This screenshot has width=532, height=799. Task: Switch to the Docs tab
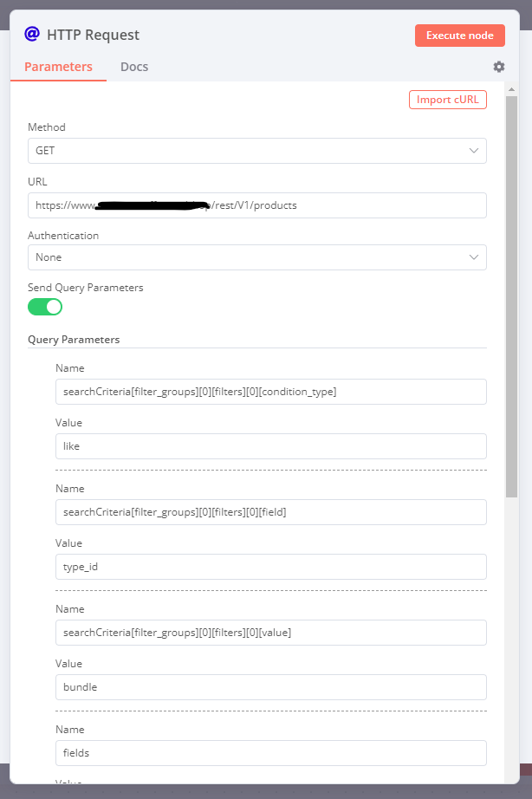pos(134,67)
